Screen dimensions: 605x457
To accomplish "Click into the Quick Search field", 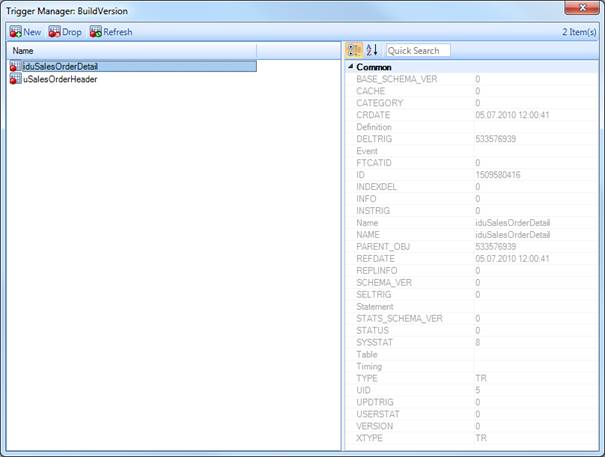I will tap(418, 51).
